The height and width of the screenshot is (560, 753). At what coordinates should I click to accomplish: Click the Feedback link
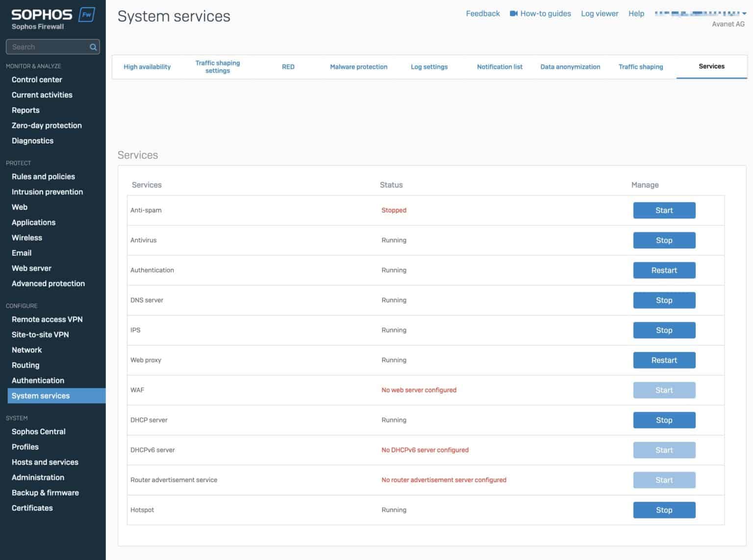(482, 13)
